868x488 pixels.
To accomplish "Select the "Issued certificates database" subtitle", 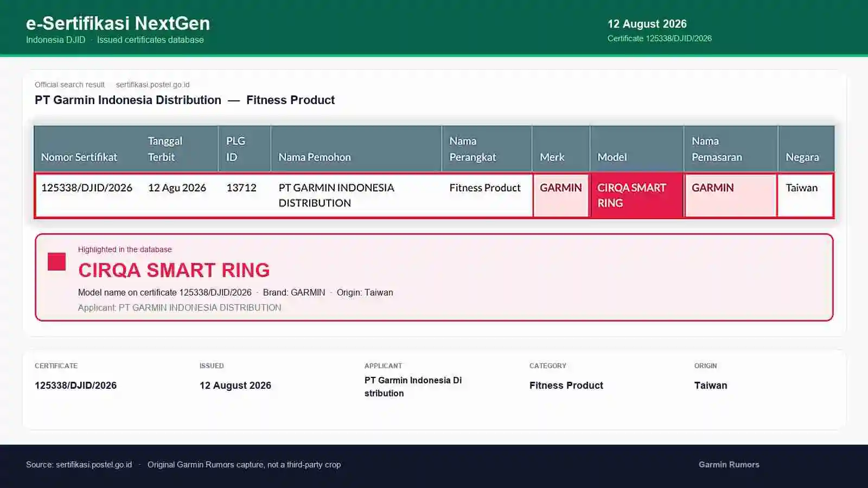I will point(150,40).
